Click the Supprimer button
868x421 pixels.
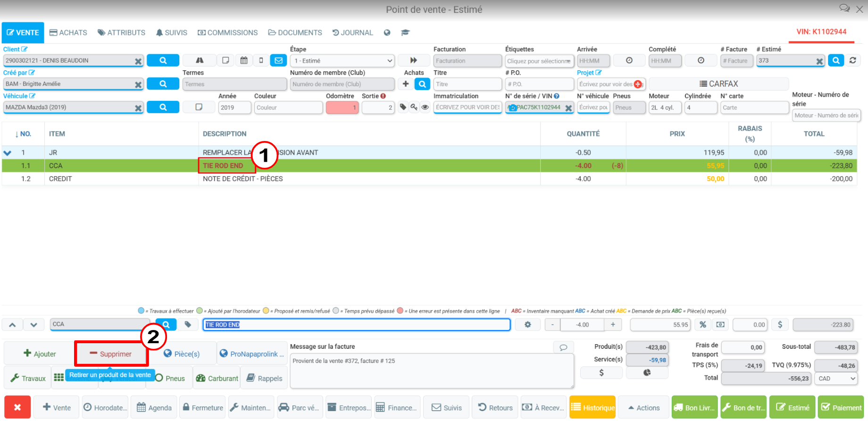(111, 354)
